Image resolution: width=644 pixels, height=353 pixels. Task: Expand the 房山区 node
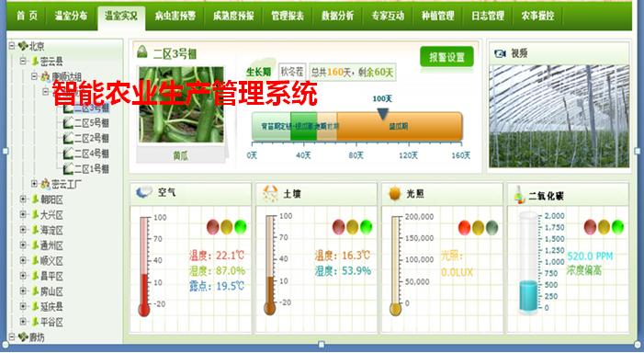(23, 290)
